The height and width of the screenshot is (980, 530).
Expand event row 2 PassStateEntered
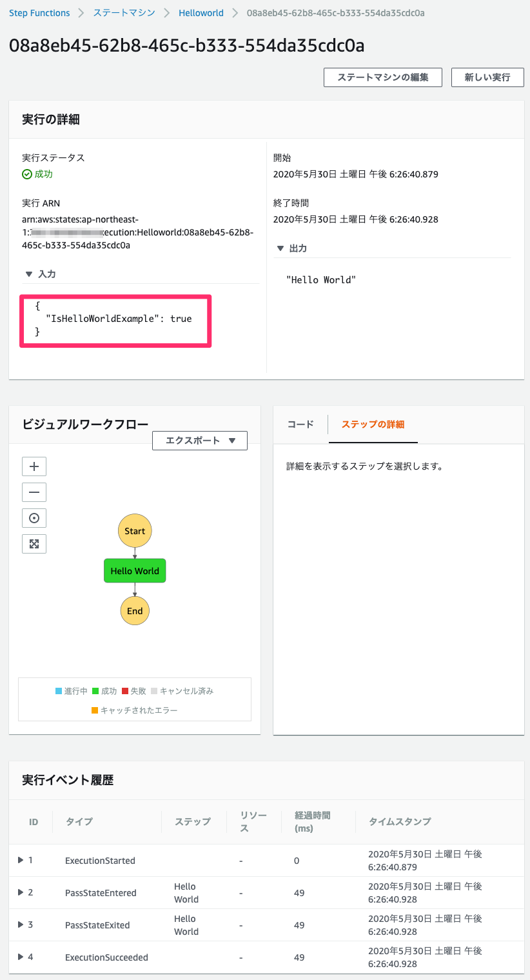(21, 892)
